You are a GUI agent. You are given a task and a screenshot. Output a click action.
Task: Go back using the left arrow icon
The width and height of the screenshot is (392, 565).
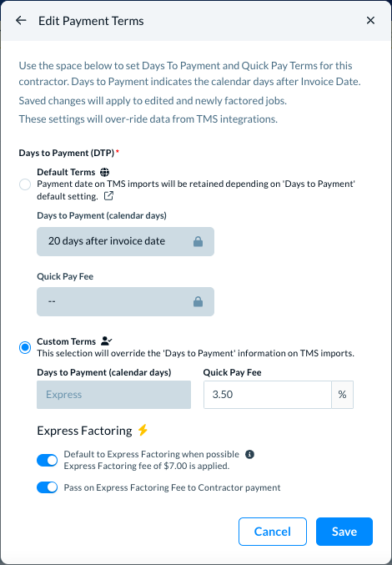[21, 21]
